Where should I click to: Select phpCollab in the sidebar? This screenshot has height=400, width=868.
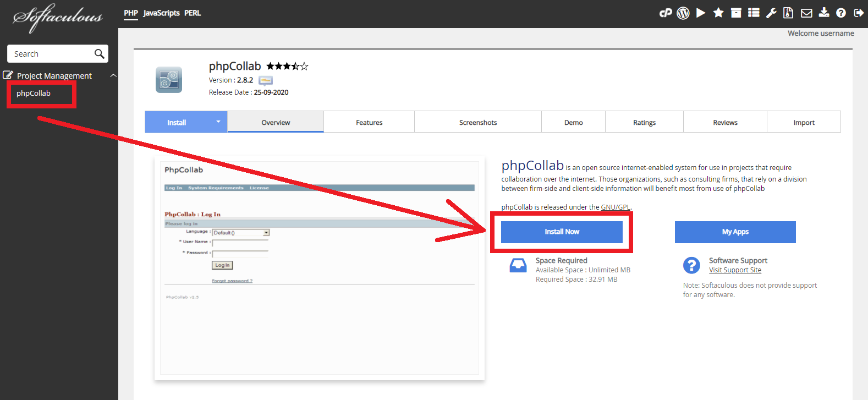coord(34,94)
